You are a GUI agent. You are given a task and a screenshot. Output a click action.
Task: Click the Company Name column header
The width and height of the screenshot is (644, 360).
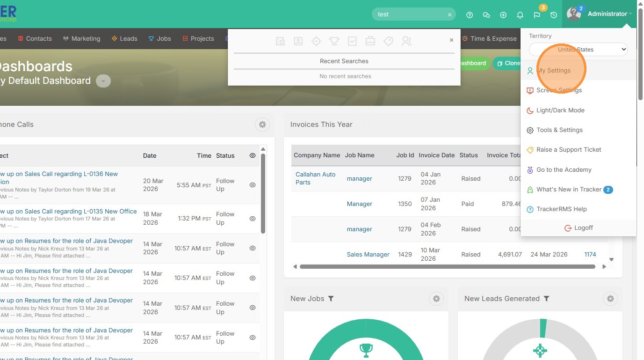(x=317, y=155)
